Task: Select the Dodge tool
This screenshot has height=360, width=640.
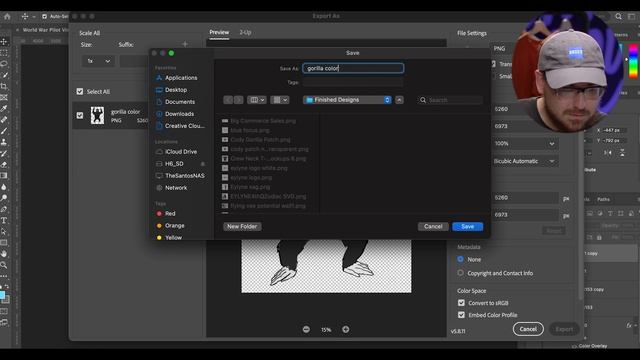Action: coord(4,198)
